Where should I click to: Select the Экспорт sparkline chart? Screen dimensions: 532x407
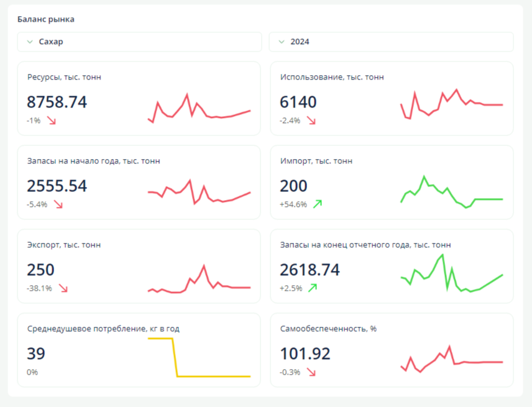point(199,280)
